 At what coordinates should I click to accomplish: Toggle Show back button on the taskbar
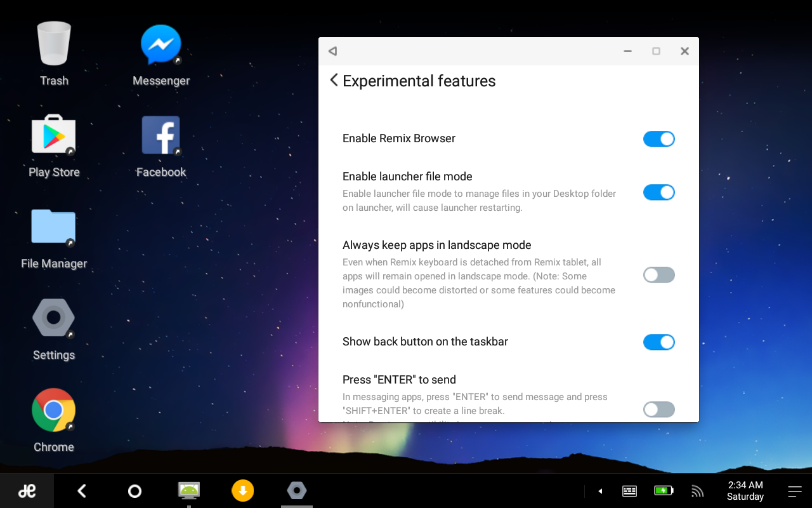[659, 342]
